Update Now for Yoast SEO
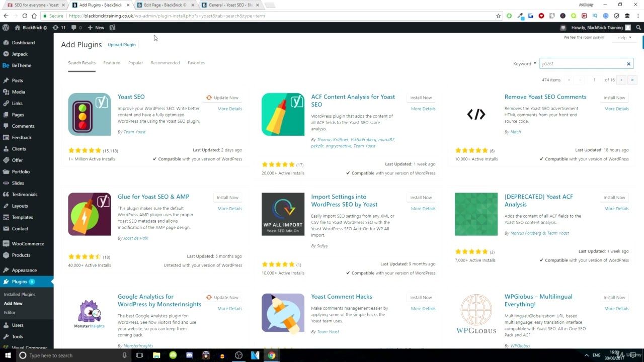 pyautogui.click(x=222, y=98)
